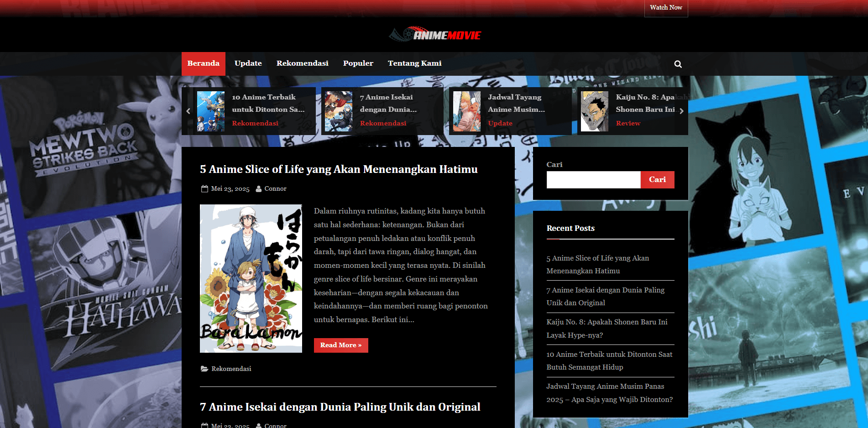Screen dimensions: 868x428
Task: Click the Update tag under Jadwal Tayang
Action: pyautogui.click(x=500, y=123)
